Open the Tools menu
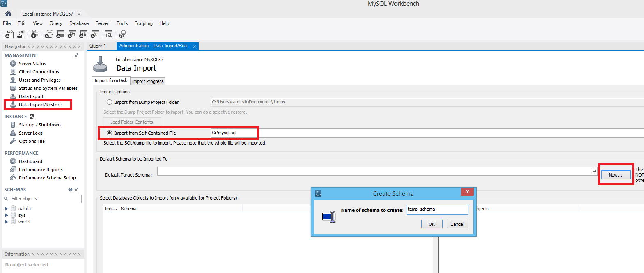Viewport: 644px width, 273px height. point(122,23)
